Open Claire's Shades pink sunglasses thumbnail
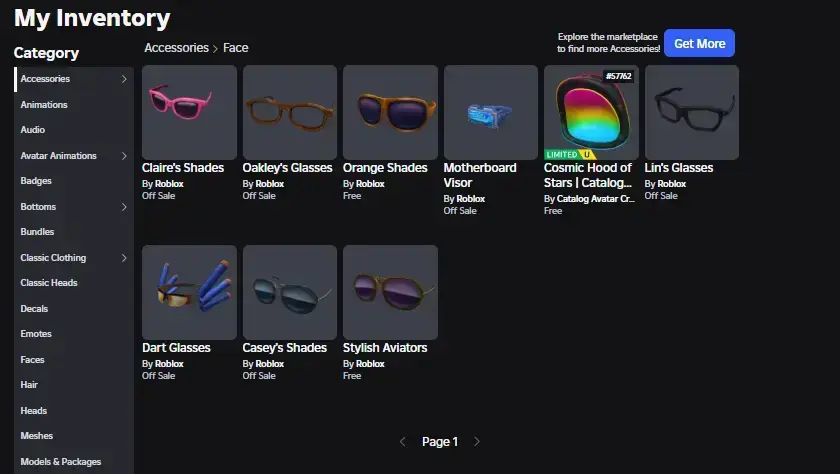 (189, 112)
